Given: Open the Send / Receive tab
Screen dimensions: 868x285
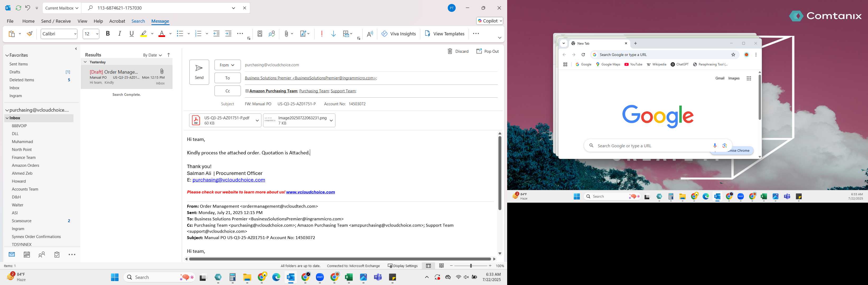Looking at the screenshot, I should [56, 21].
